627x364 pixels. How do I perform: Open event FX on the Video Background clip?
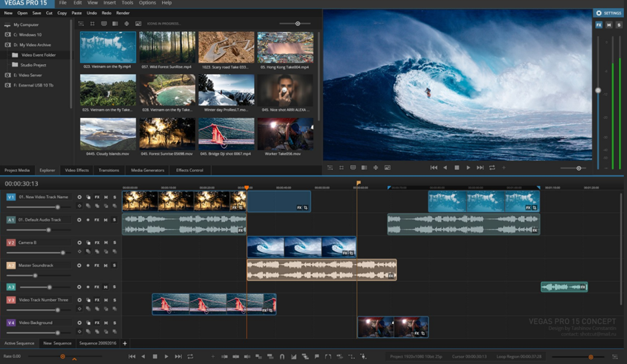coord(417,333)
